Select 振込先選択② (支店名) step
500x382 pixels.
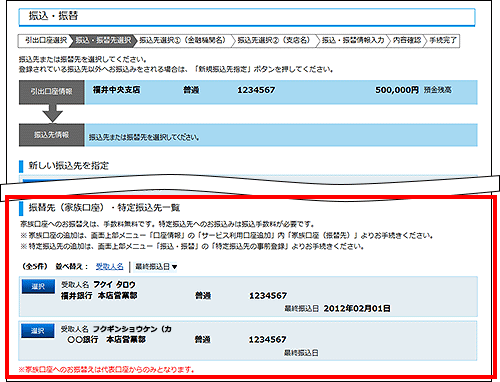coord(274,41)
